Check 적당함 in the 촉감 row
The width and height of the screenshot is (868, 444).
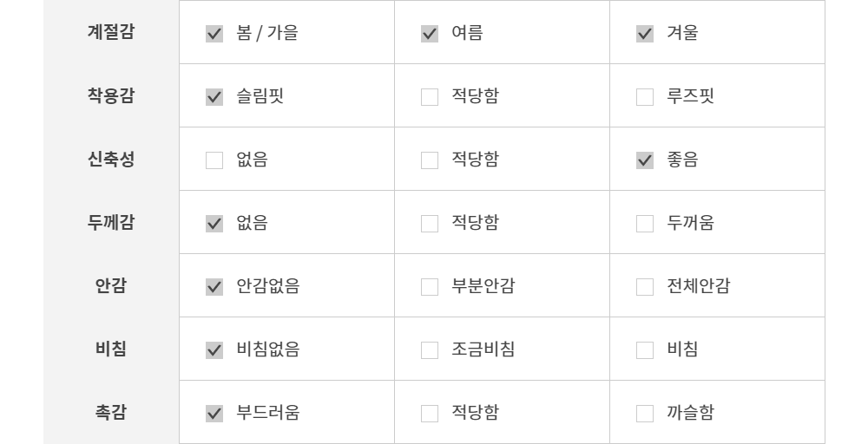(x=430, y=414)
